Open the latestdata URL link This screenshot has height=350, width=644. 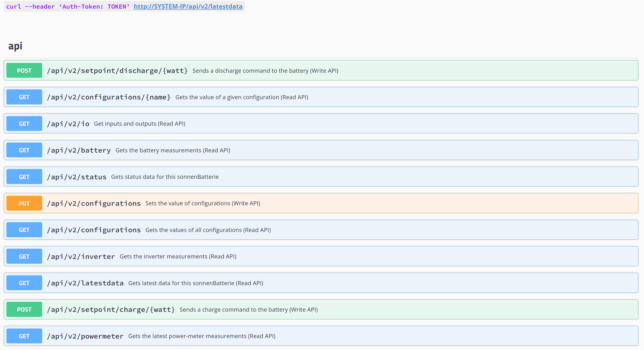coord(188,6)
